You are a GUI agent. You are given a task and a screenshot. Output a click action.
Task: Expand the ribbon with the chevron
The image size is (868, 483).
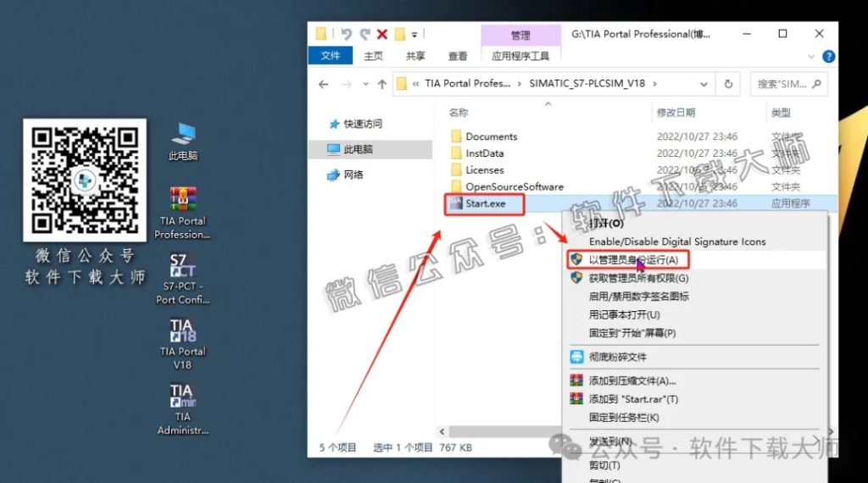(811, 56)
